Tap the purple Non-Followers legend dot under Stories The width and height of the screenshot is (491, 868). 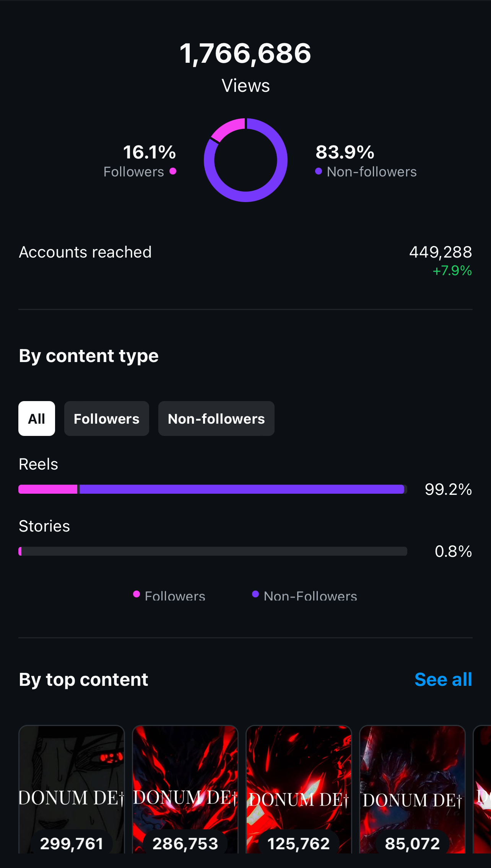coord(255,594)
